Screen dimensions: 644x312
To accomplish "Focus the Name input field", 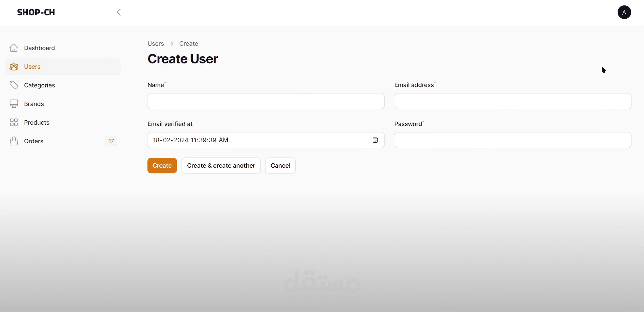I will (x=266, y=101).
